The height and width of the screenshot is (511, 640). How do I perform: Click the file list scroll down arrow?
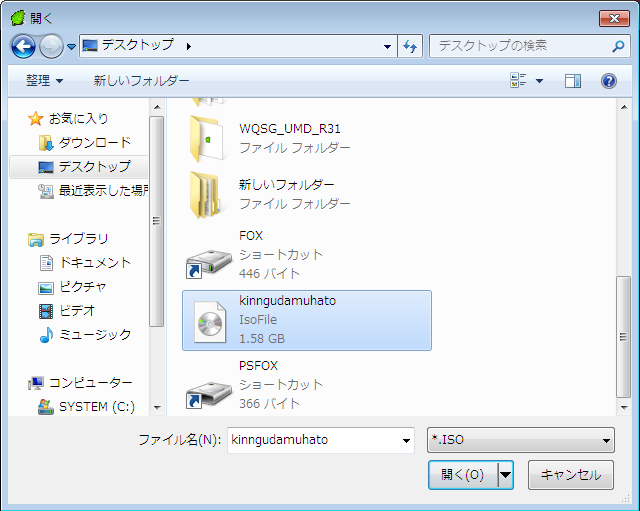(624, 407)
